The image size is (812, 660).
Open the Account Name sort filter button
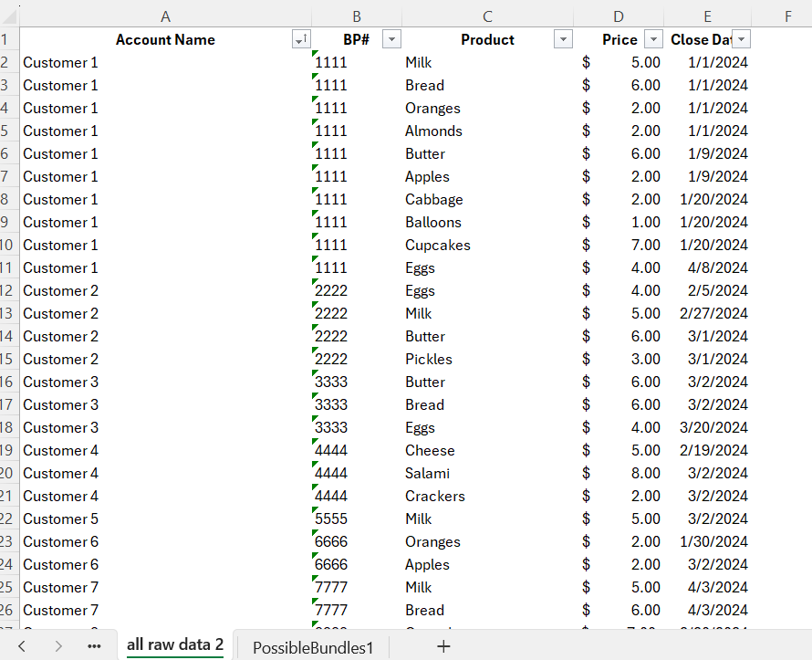coord(301,39)
